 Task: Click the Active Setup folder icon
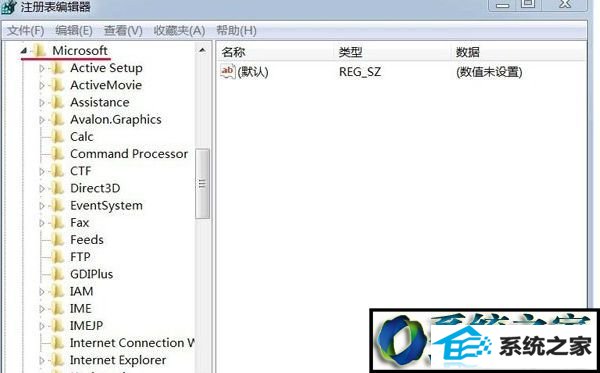58,68
